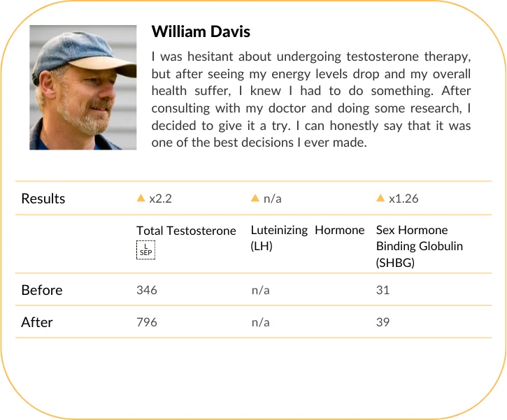Viewport: 507px width, 420px height.
Task: Click the After row label
Action: click(x=37, y=322)
